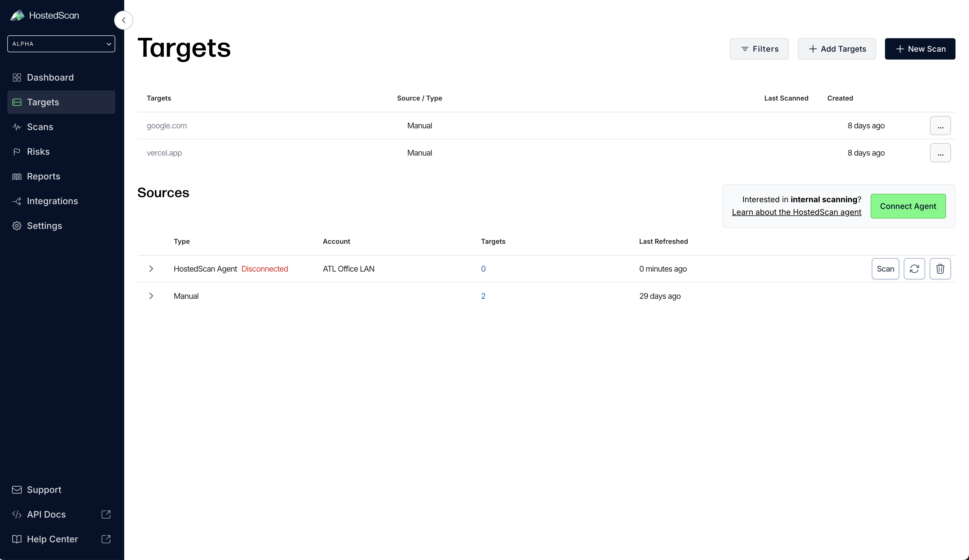Open API Docs link
This screenshot has height=560, width=969.
click(61, 514)
